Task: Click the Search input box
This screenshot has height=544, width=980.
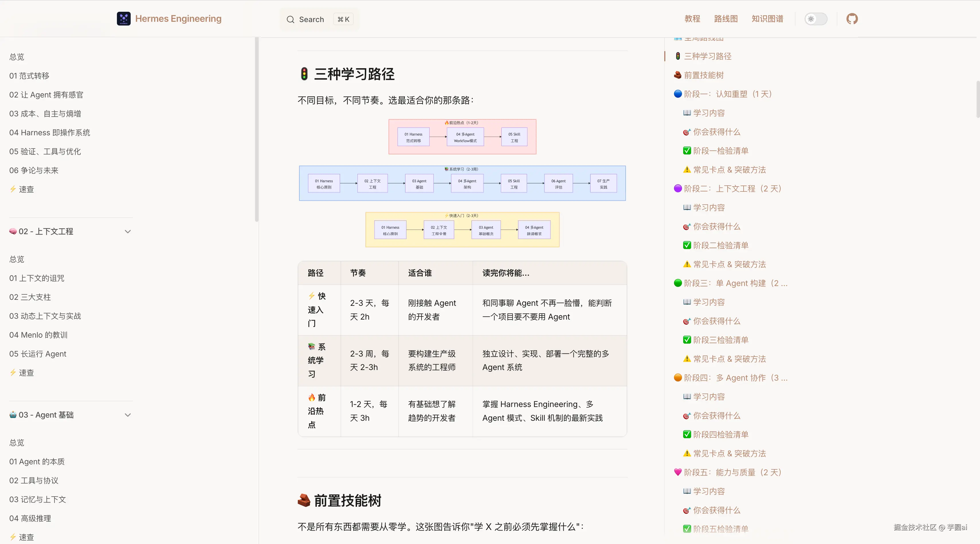Action: click(x=319, y=19)
